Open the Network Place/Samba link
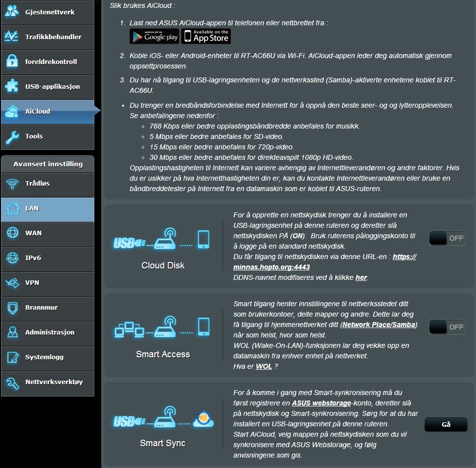476x468 pixels. (379, 325)
